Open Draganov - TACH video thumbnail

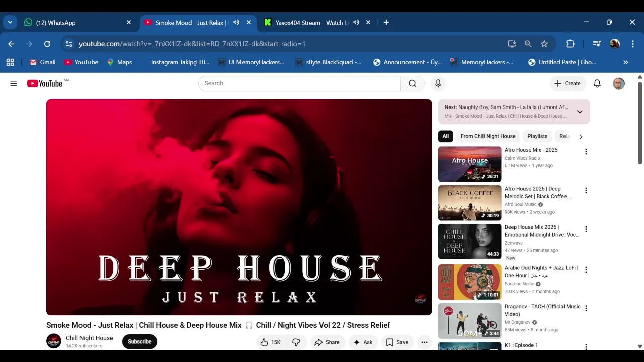[x=470, y=321]
